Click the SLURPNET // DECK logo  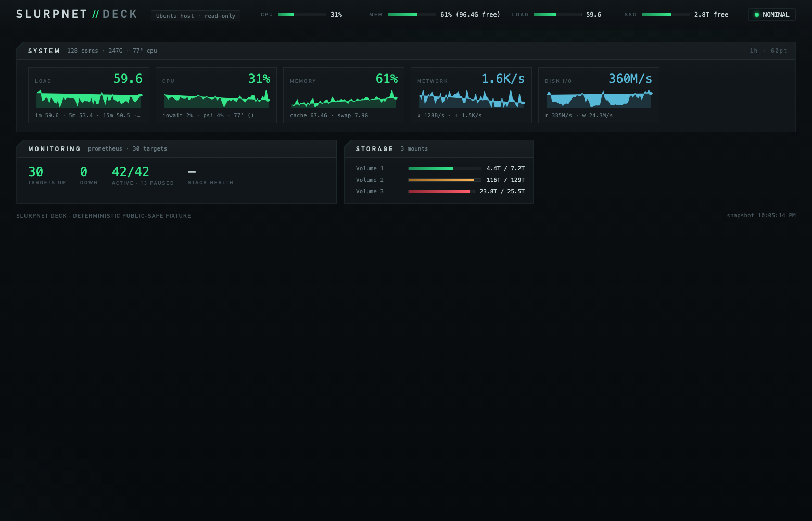(x=77, y=14)
